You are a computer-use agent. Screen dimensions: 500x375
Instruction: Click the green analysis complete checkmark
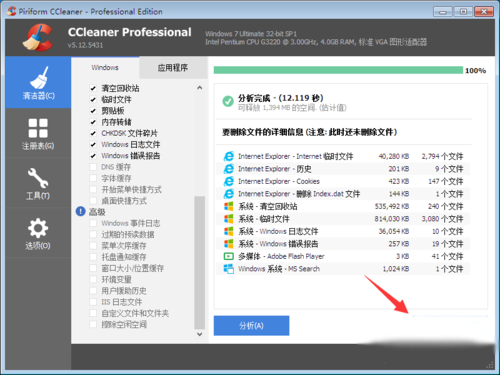click(x=228, y=101)
